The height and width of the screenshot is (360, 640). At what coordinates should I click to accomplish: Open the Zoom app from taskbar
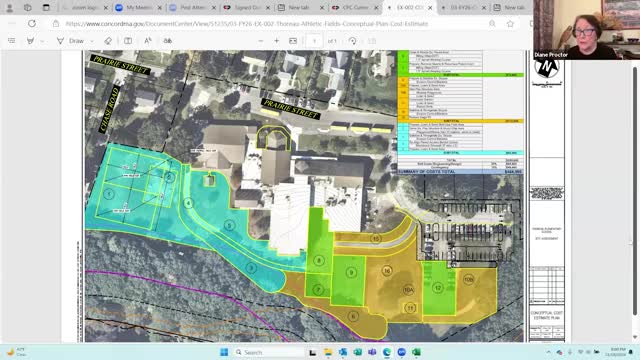coord(402,352)
